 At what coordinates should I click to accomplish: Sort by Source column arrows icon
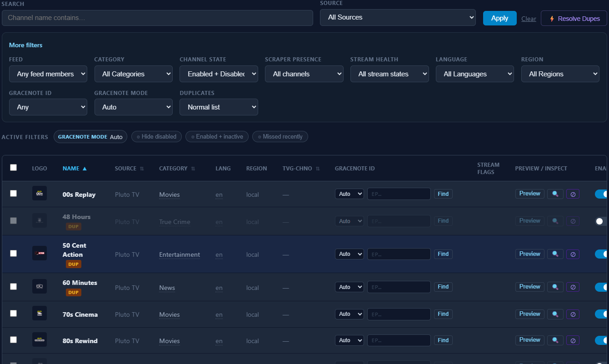click(x=142, y=169)
